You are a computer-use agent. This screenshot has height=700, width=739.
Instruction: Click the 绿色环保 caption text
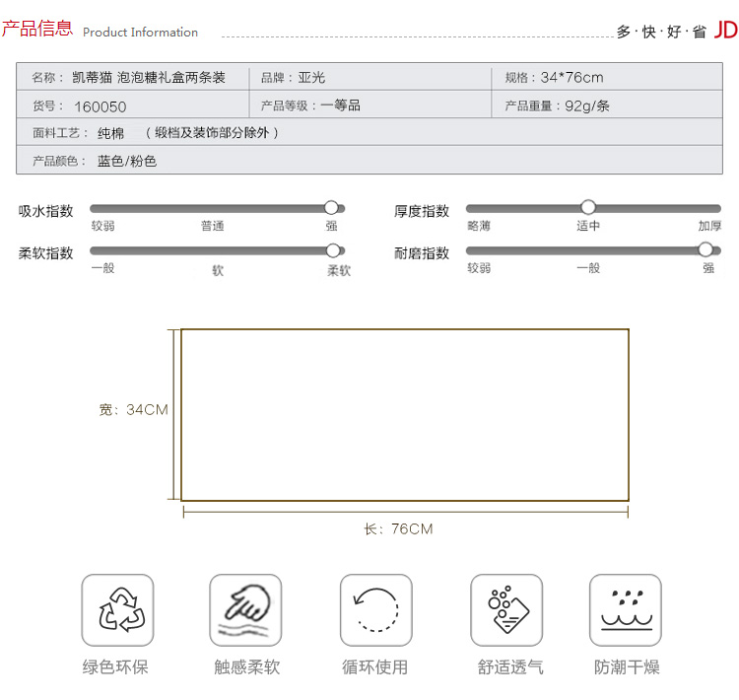click(x=115, y=667)
